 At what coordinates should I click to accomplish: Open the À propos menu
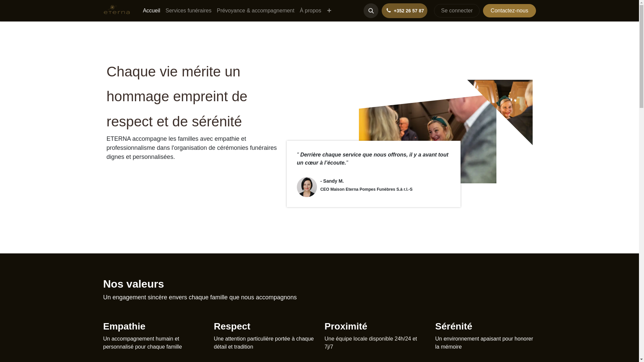311,11
